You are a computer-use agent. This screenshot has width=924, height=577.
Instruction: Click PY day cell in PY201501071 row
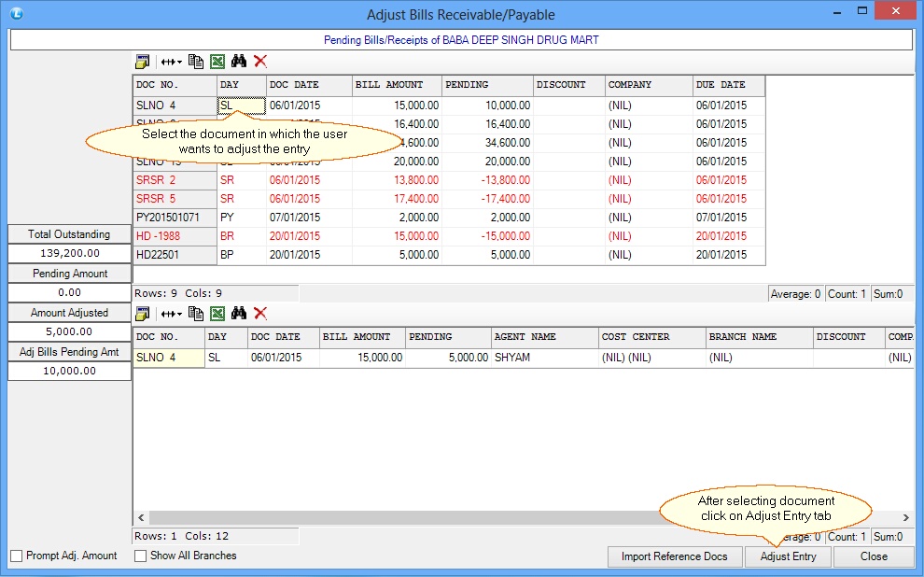point(242,218)
